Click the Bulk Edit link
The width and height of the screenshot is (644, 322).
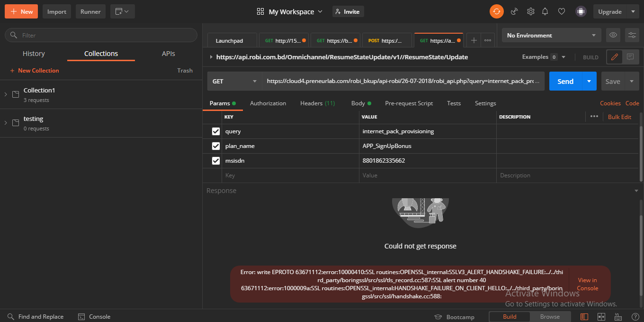point(620,117)
